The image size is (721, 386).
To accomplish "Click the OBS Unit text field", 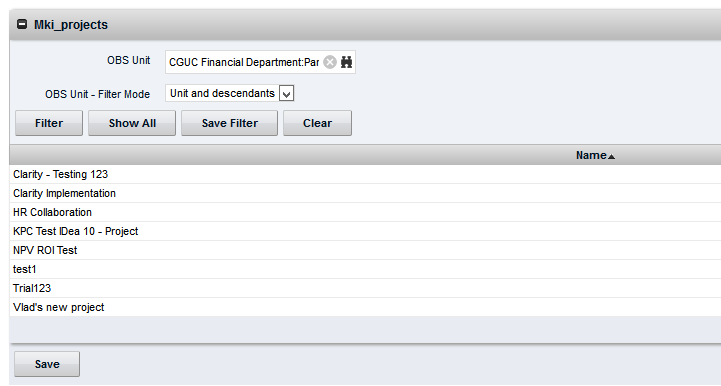I will [x=244, y=62].
